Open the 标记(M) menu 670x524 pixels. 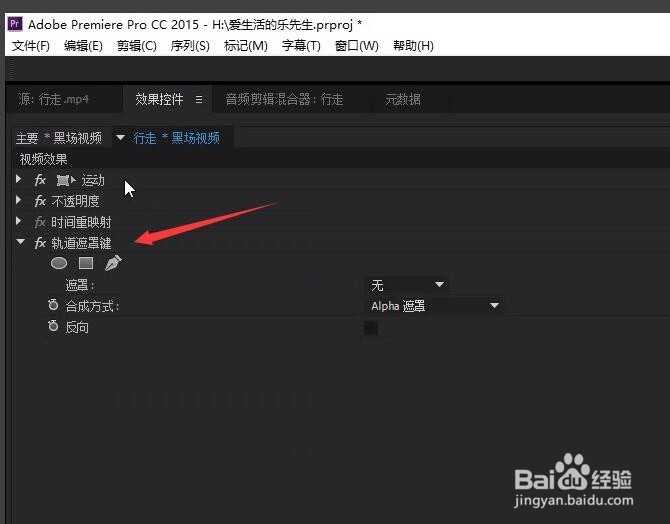(246, 46)
